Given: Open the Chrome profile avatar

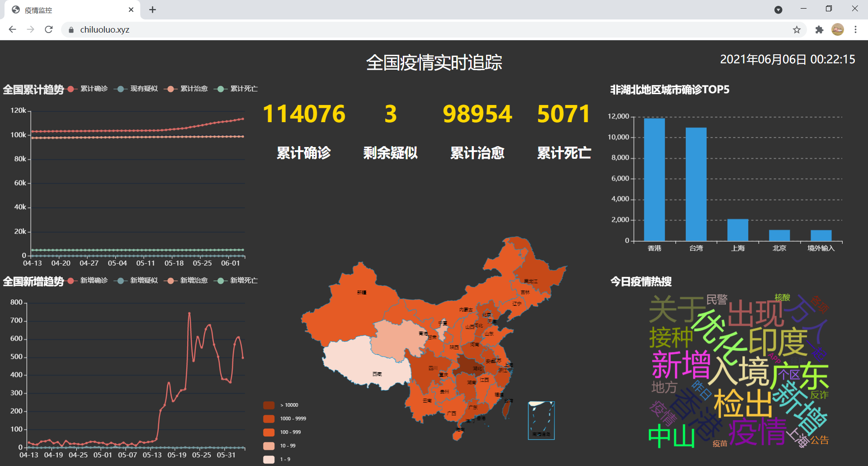Looking at the screenshot, I should click(838, 29).
